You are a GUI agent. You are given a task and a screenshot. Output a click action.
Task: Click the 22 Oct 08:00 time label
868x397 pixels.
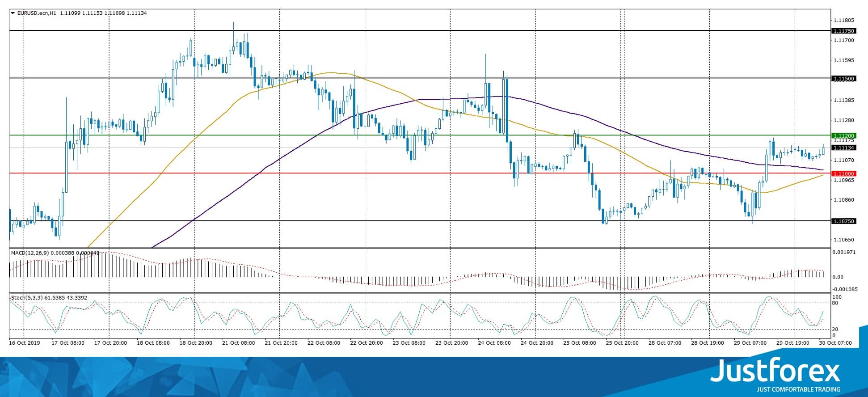[324, 343]
